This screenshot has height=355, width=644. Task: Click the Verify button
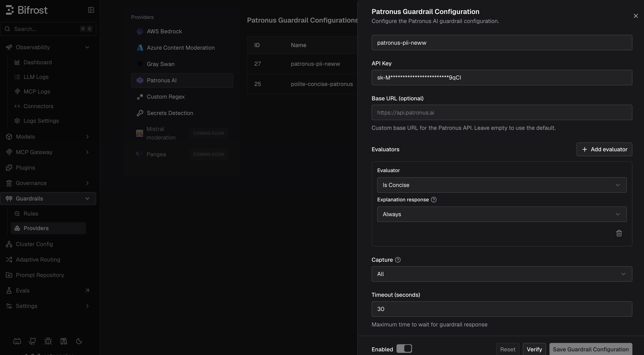[534, 349]
